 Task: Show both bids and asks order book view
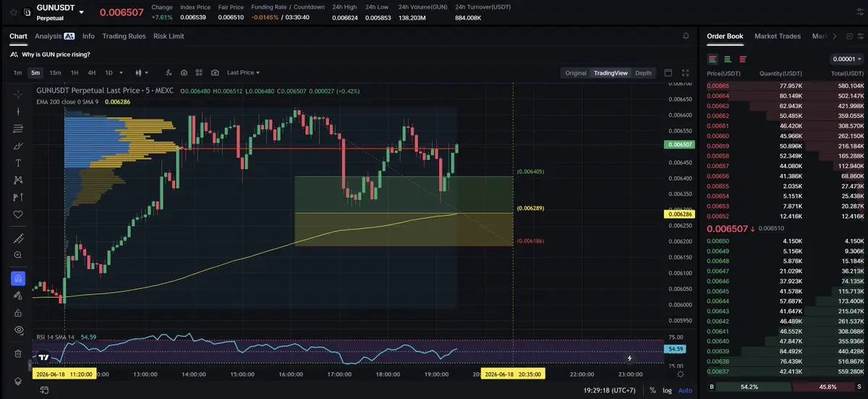click(712, 59)
